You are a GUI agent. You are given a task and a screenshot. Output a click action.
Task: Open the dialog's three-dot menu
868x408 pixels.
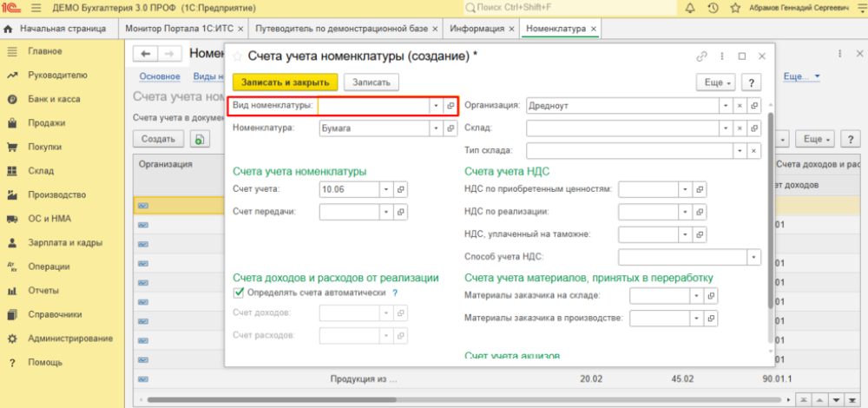pos(722,56)
